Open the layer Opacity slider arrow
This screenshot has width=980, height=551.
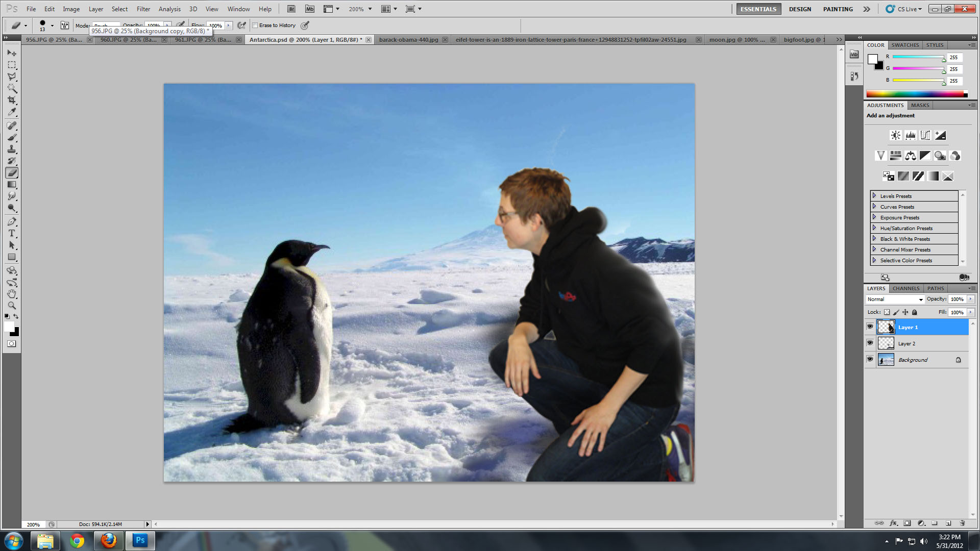(971, 299)
